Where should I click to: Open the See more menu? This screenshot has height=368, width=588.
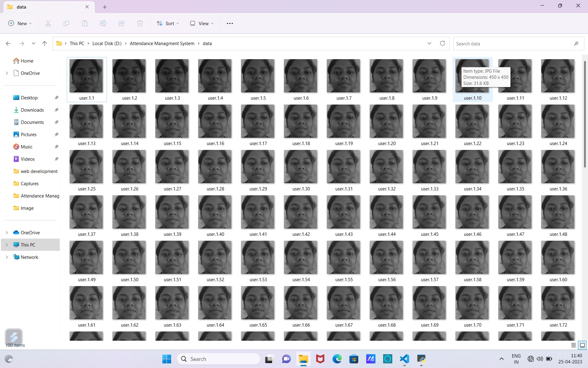pos(230,23)
